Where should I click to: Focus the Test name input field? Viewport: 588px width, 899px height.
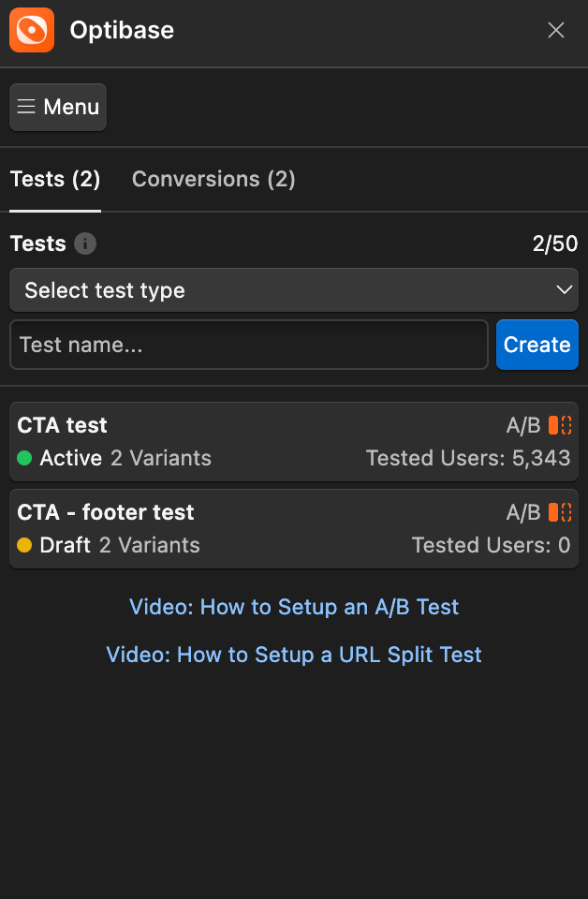click(248, 345)
